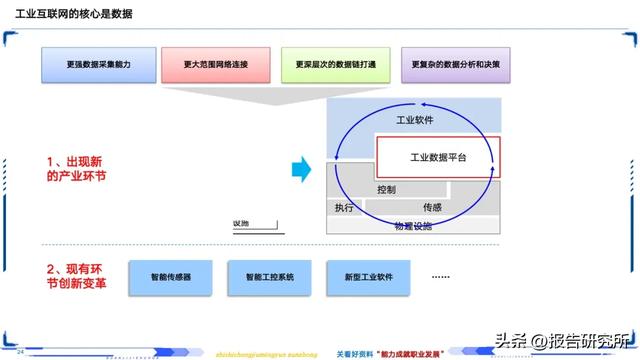Click the 更强数据采集能力 blue box
Image resolution: width=640 pixels, height=360 pixels.
tap(98, 65)
